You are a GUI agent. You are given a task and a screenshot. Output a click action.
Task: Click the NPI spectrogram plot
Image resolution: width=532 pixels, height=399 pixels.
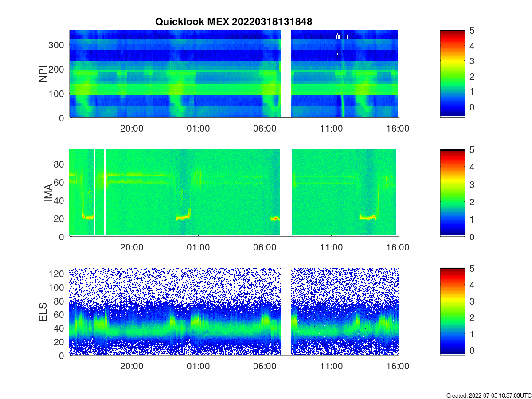[x=234, y=74]
